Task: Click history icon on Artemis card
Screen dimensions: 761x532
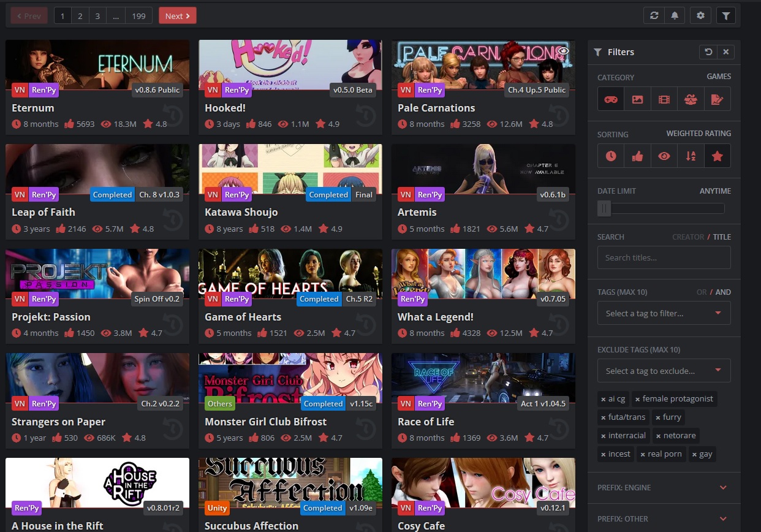Action: (x=559, y=219)
